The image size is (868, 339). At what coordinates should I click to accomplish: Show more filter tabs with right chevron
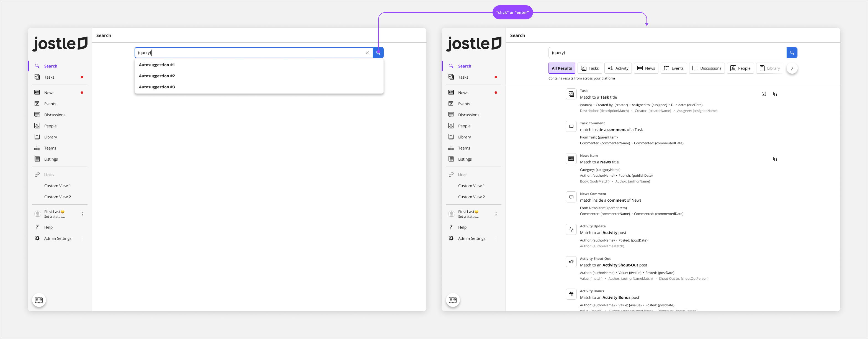[792, 68]
